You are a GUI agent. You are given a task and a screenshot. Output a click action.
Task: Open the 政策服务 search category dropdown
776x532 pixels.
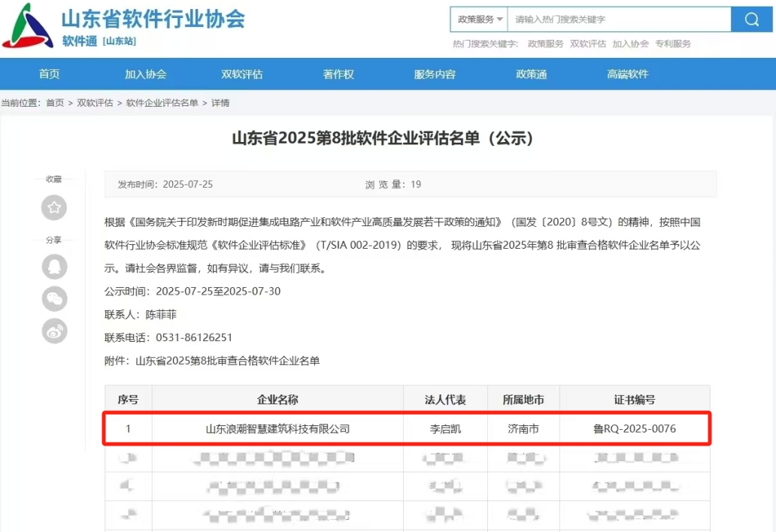479,20
